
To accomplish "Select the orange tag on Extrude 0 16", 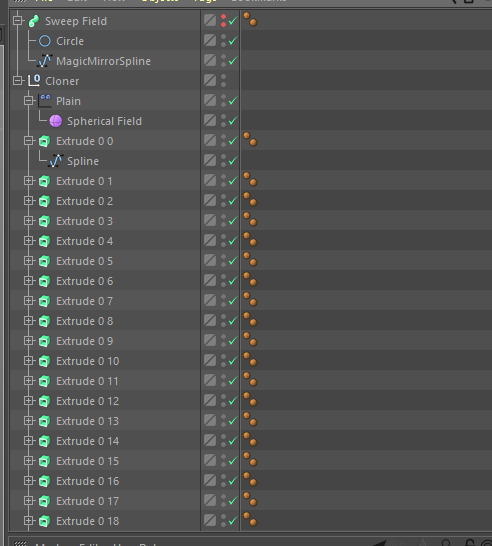I will (x=250, y=479).
